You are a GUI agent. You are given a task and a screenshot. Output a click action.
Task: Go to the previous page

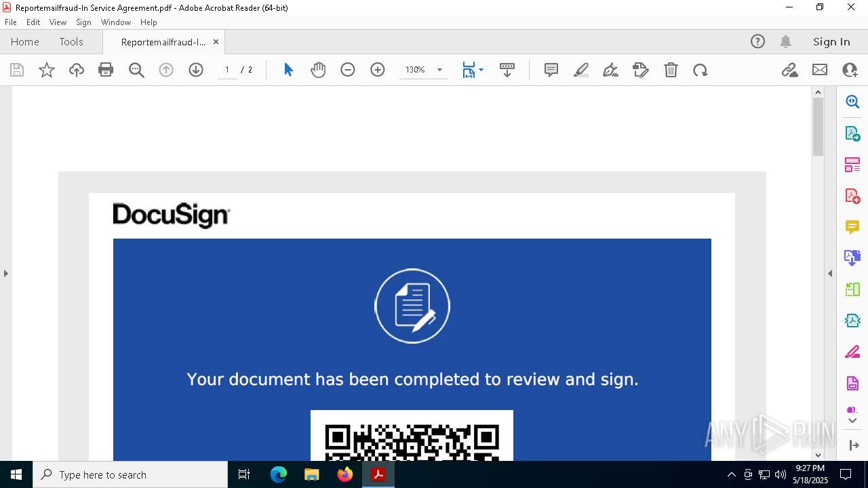point(166,70)
